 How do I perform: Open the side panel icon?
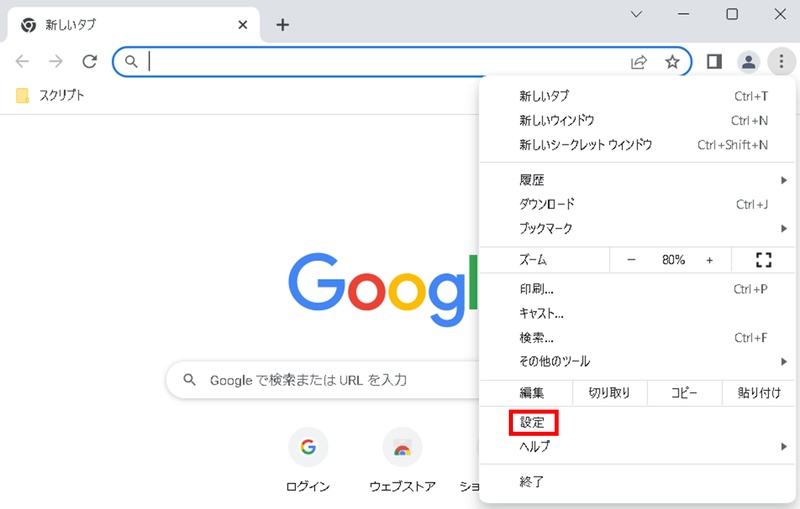click(x=714, y=62)
